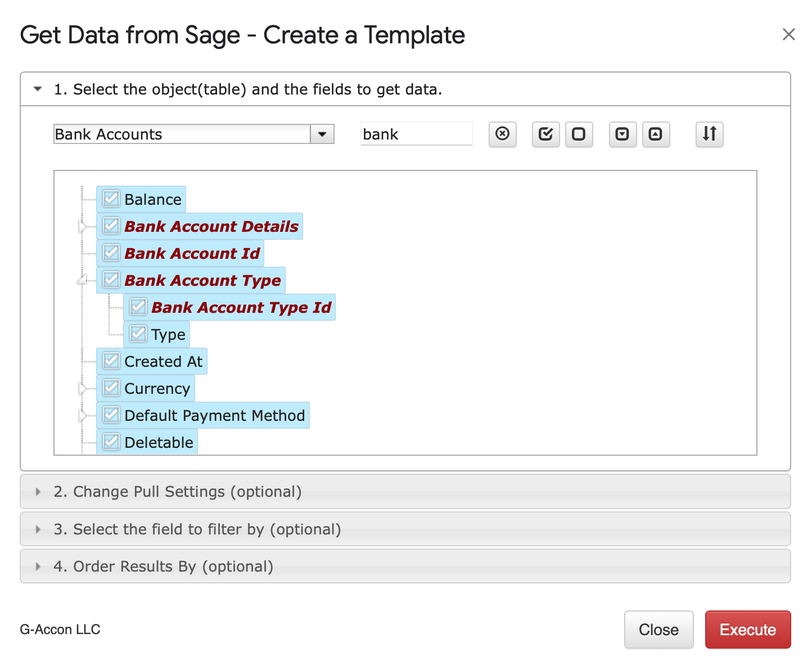Image resolution: width=812 pixels, height=656 pixels.
Task: Toggle the Bank Account Id checkbox
Action: [x=111, y=253]
